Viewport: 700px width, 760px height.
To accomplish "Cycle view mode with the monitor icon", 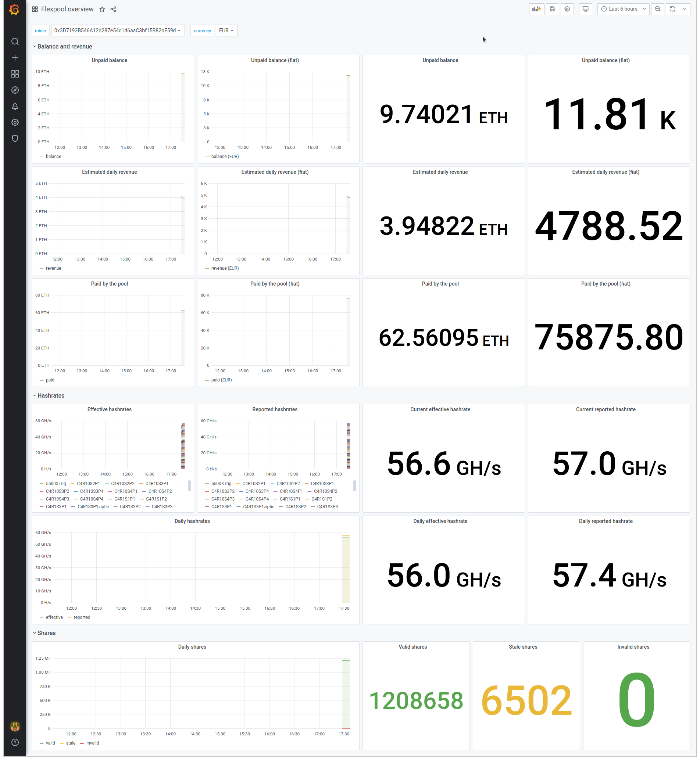I will (x=586, y=9).
